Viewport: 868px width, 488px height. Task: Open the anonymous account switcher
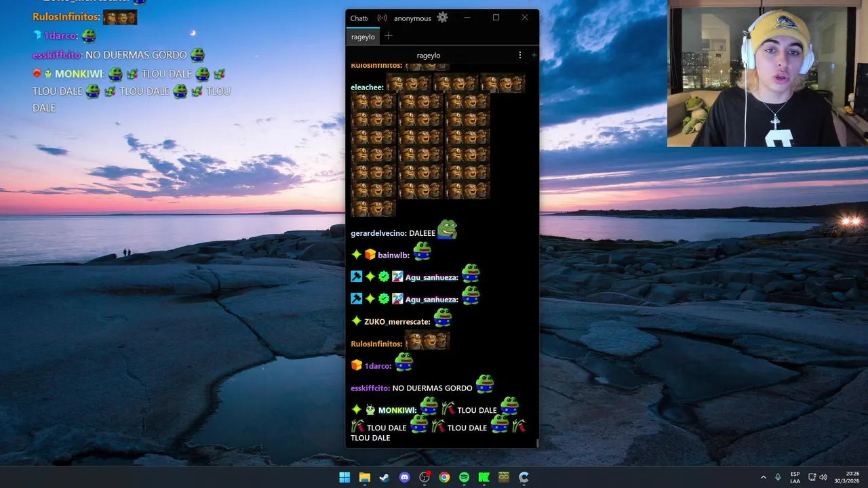point(412,18)
